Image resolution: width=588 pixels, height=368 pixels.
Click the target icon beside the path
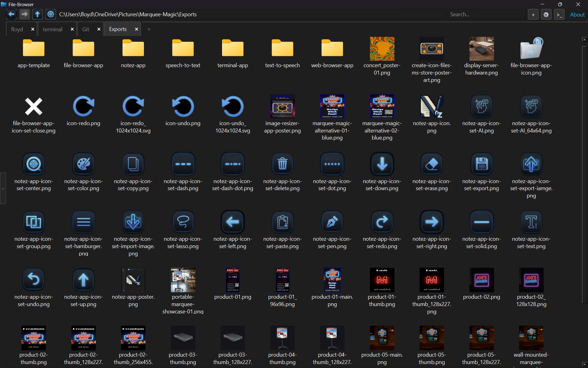(x=51, y=14)
